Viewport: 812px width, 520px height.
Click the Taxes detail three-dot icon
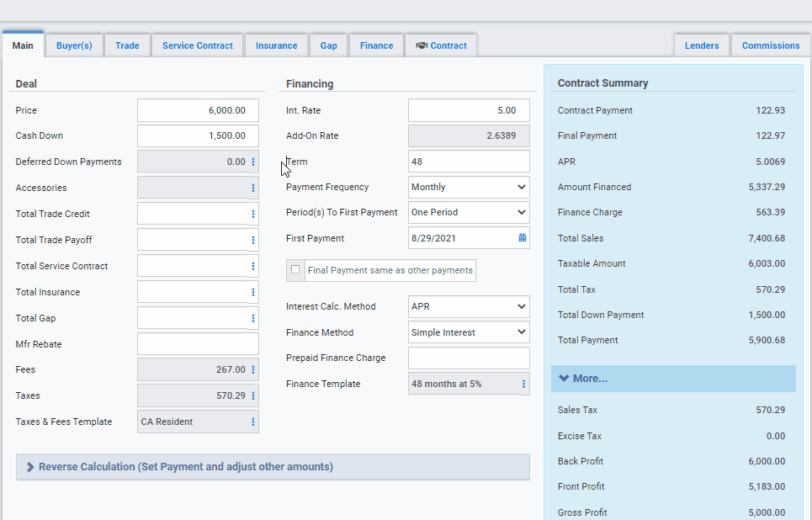253,395
